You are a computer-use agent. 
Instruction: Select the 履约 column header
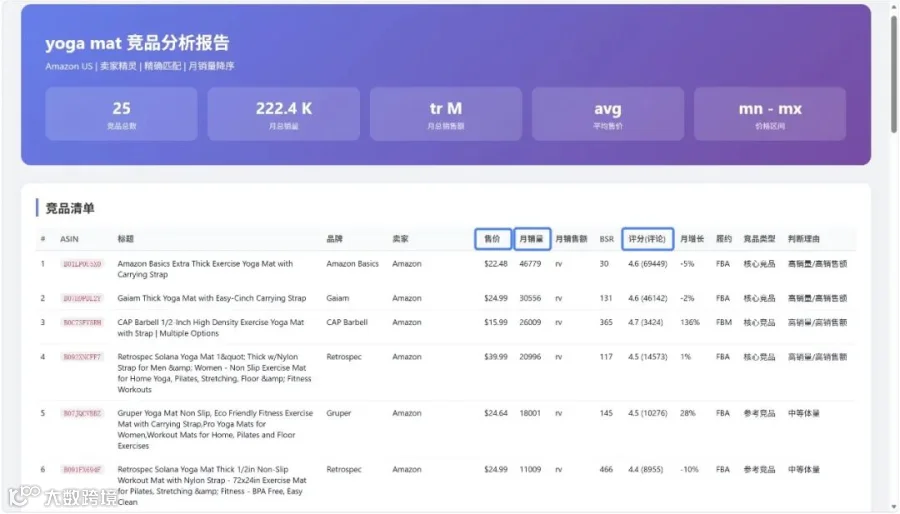[x=724, y=239]
